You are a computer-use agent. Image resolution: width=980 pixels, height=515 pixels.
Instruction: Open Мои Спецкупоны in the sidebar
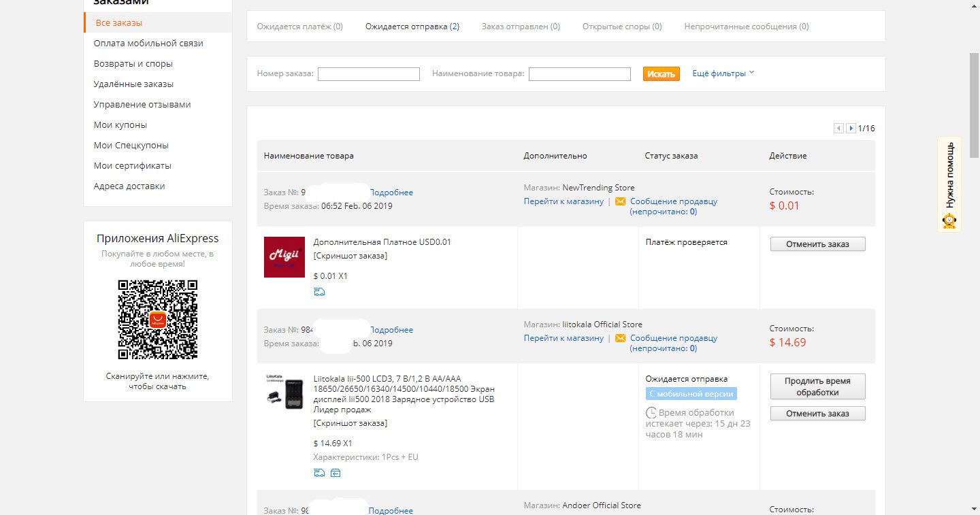tap(131, 146)
